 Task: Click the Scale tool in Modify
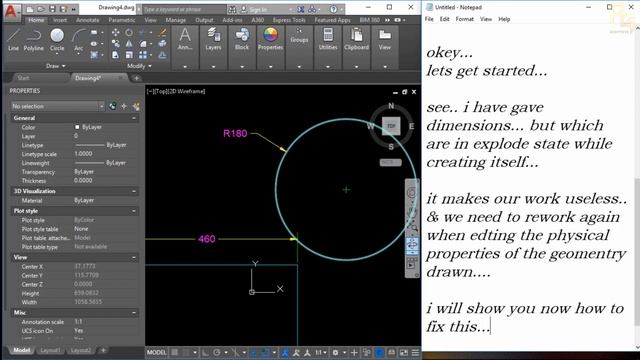click(129, 55)
